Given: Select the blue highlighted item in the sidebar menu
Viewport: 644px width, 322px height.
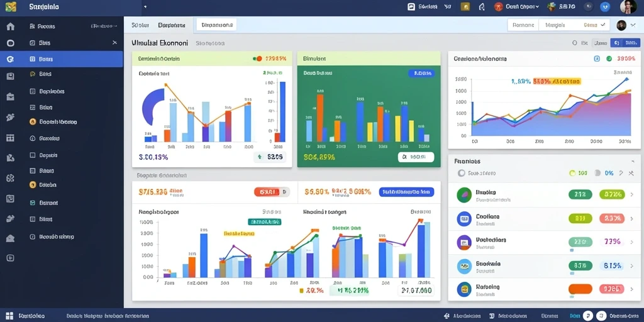Looking at the screenshot, I should (62, 59).
